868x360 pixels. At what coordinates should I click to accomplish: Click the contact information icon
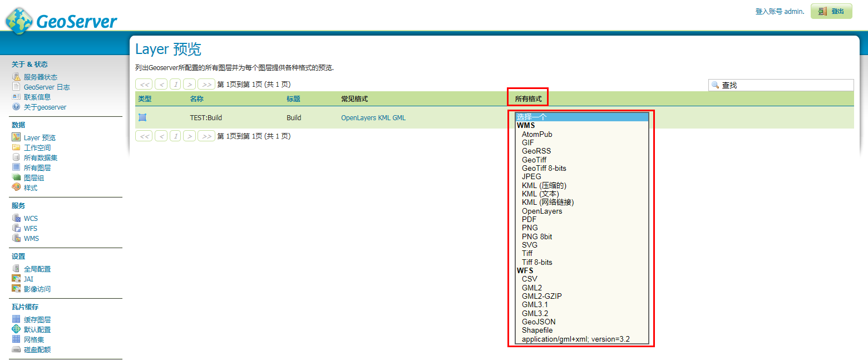pos(16,97)
